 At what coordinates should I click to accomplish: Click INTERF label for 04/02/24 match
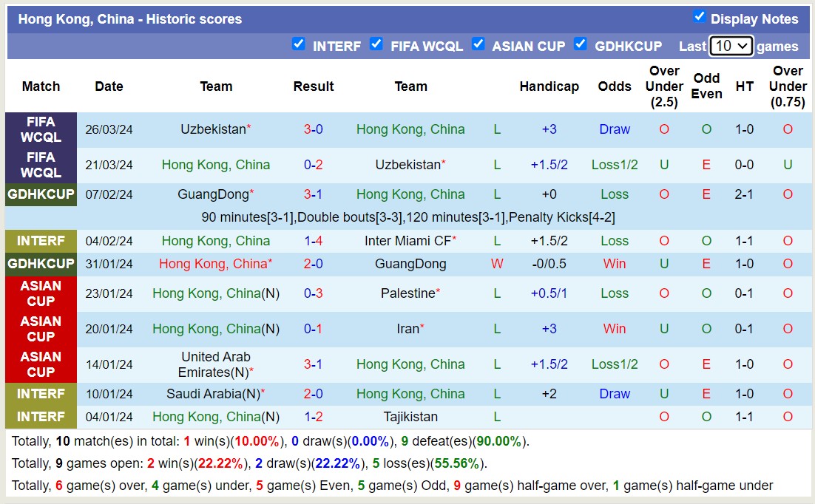click(x=41, y=241)
